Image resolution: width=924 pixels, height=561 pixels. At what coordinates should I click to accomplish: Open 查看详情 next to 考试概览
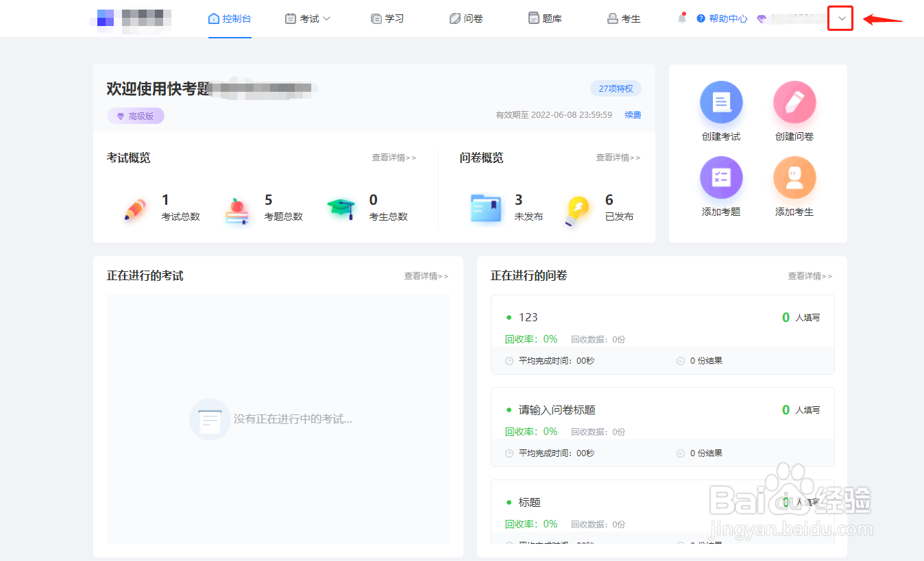pos(394,158)
